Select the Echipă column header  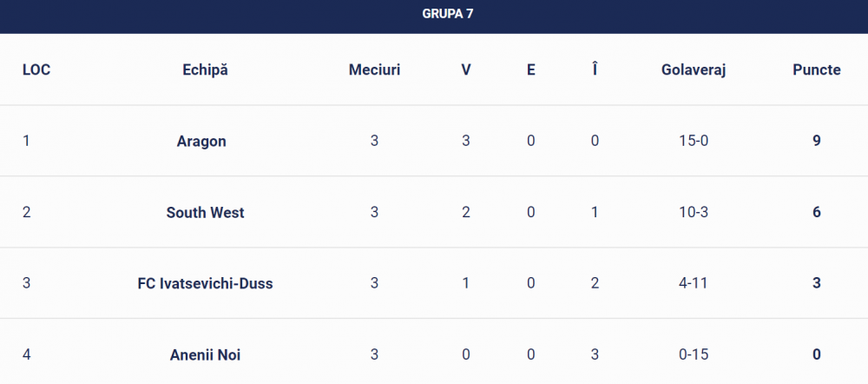coord(205,70)
